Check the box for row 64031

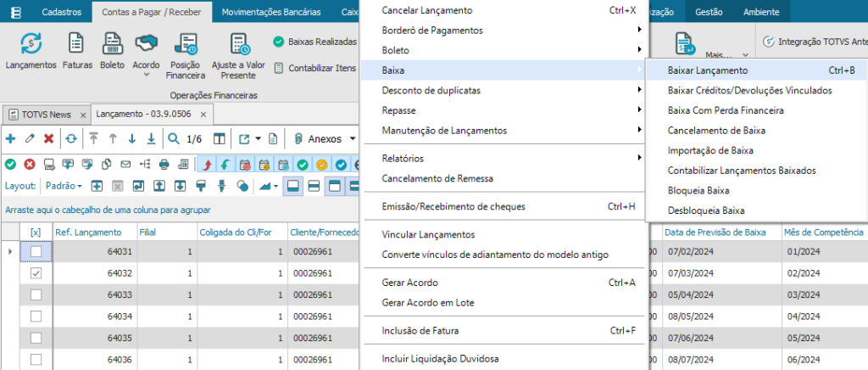point(36,252)
